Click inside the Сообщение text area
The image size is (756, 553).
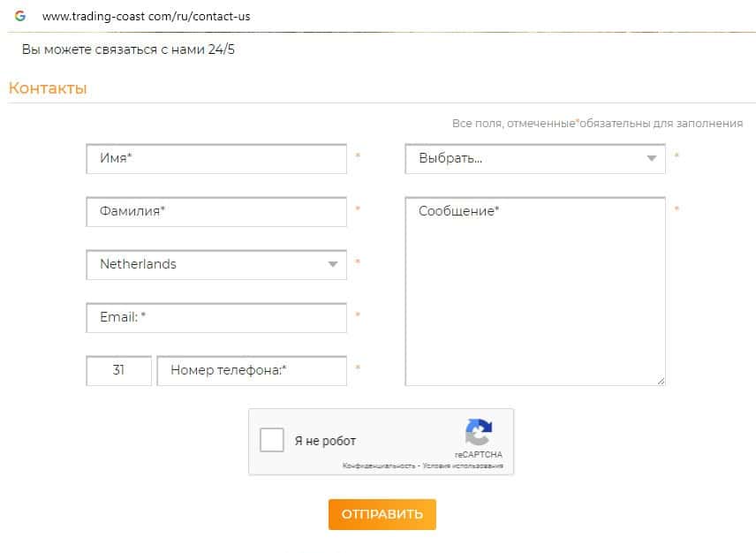534,292
